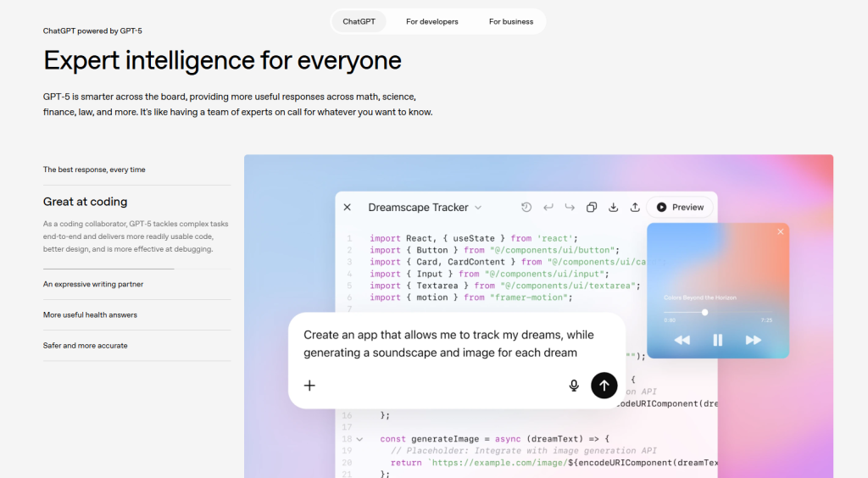Click the music player progress slider knob
The image size is (868, 478).
[x=704, y=313]
